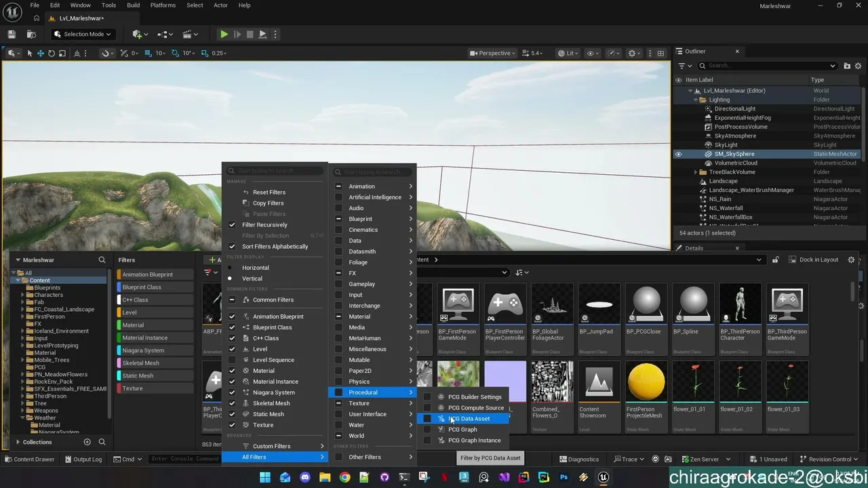Image resolution: width=868 pixels, height=488 pixels.
Task: Expand the TreeBlackVolume folder in Outliner
Action: 696,172
